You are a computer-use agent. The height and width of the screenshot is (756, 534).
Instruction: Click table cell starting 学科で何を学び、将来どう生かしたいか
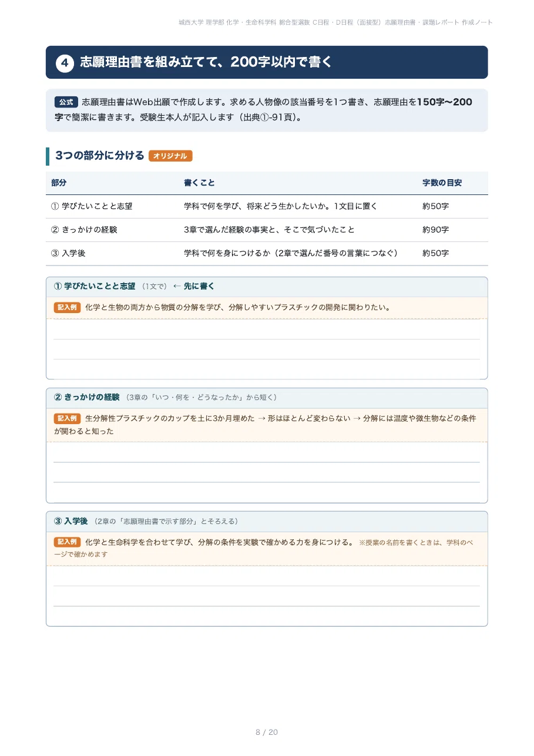[x=280, y=206]
